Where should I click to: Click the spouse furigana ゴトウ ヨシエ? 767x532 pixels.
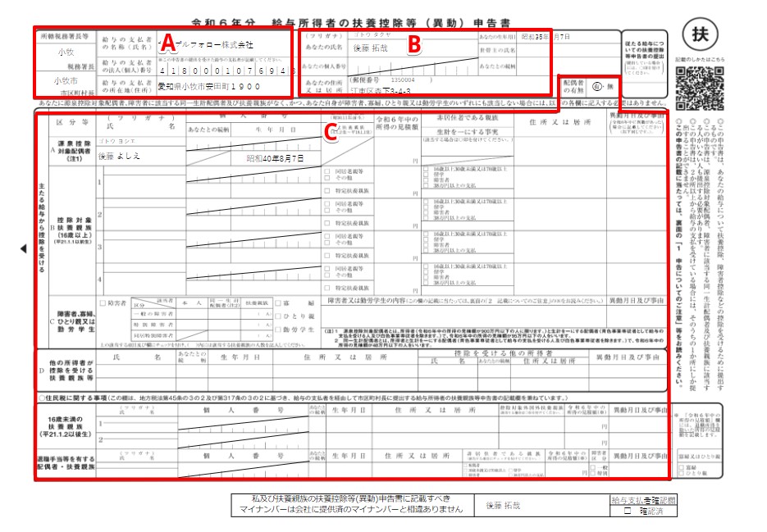[x=116, y=141]
